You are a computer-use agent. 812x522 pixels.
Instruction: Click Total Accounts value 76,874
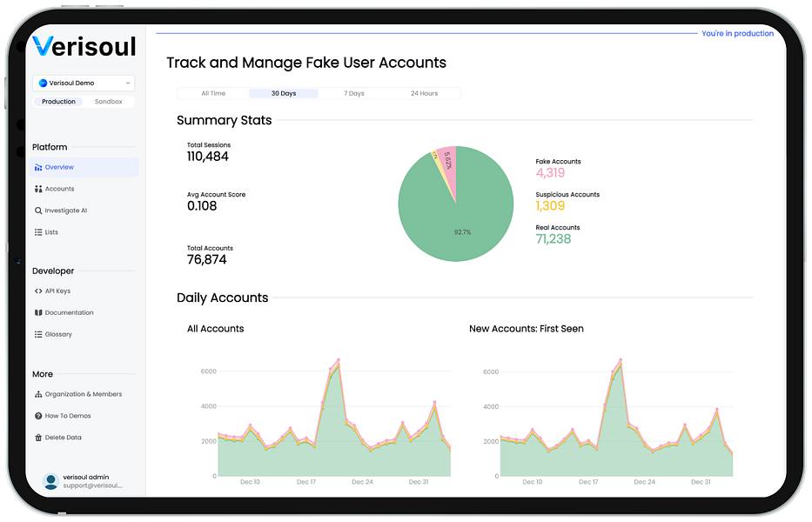[x=207, y=260]
